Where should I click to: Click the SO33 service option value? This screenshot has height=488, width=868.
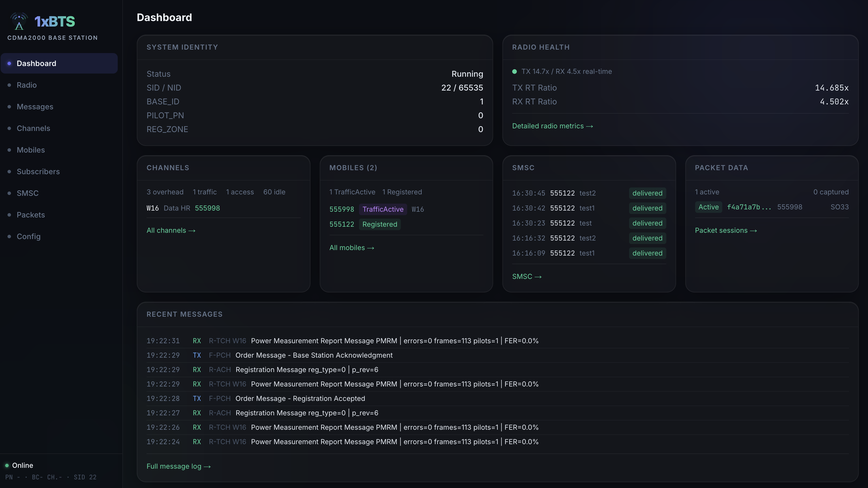[x=839, y=207]
